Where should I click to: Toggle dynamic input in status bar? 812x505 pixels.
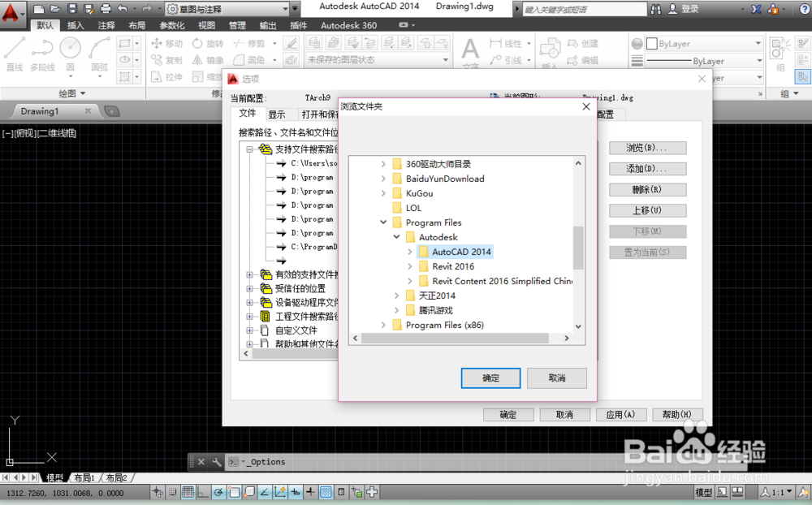tap(295, 492)
